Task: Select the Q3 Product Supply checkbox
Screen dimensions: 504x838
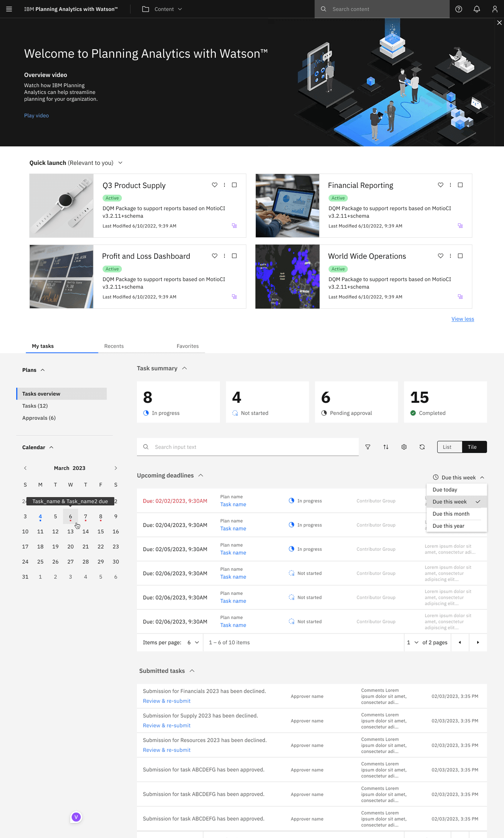Action: click(x=234, y=185)
